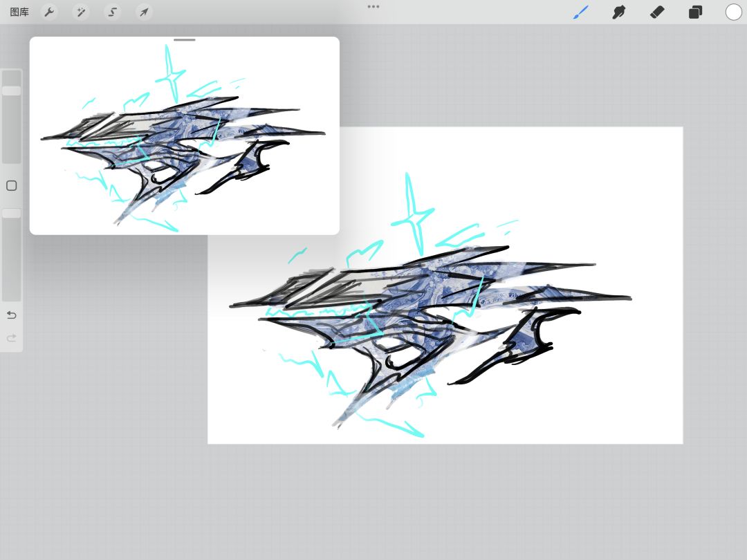747x560 pixels.
Task: Select the Eraser tool
Action: 657,12
